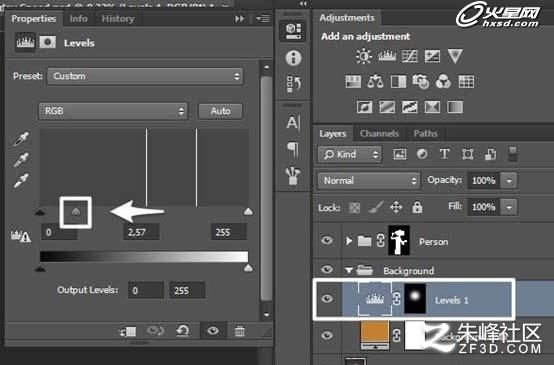Add a Brightness/Contrast adjustment

364,56
